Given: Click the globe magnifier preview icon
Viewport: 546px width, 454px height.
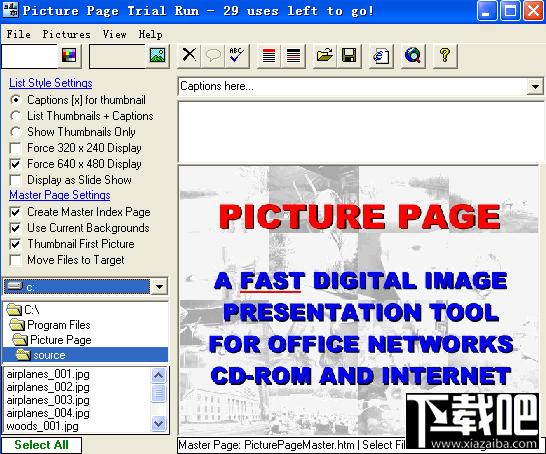Looking at the screenshot, I should pos(413,56).
